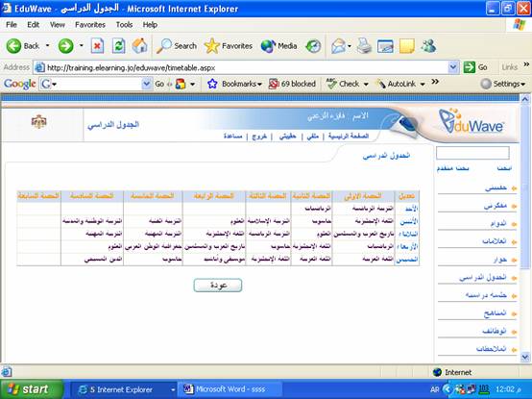This screenshot has height=399, width=532.
Task: Open the Favorites star toolbar button
Action: [228, 46]
